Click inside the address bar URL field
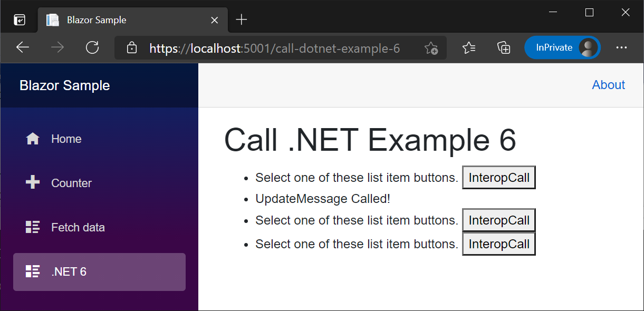Viewport: 644px width, 311px height. click(295, 47)
